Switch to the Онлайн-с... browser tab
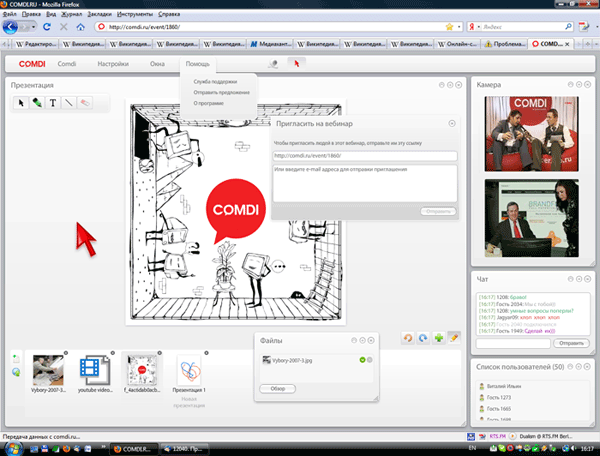 click(457, 44)
